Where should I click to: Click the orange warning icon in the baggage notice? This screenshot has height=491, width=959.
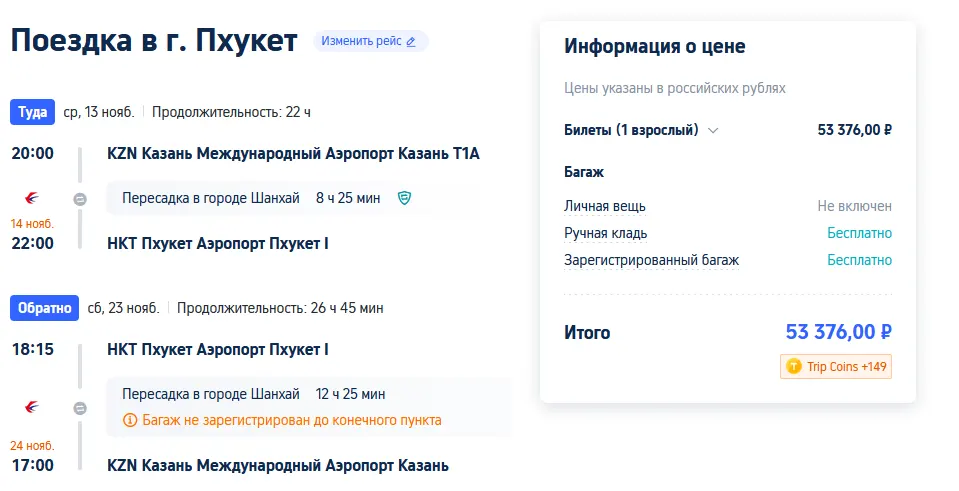(x=130, y=420)
